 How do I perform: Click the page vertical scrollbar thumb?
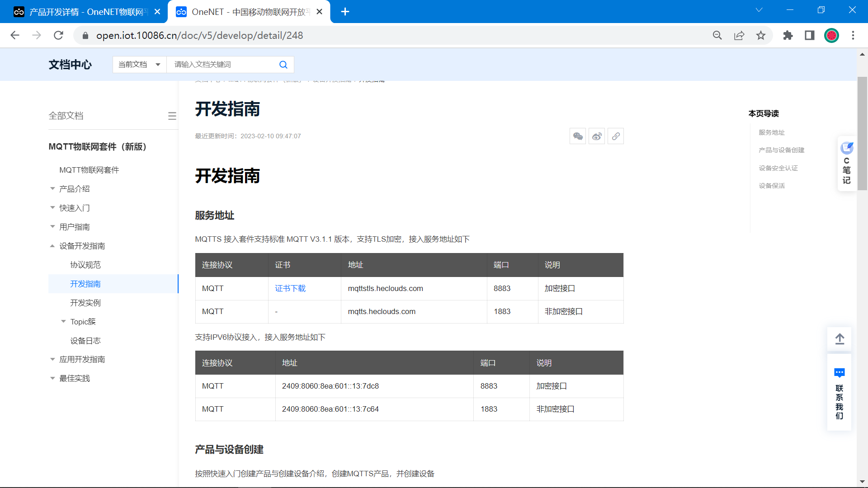[x=862, y=133]
